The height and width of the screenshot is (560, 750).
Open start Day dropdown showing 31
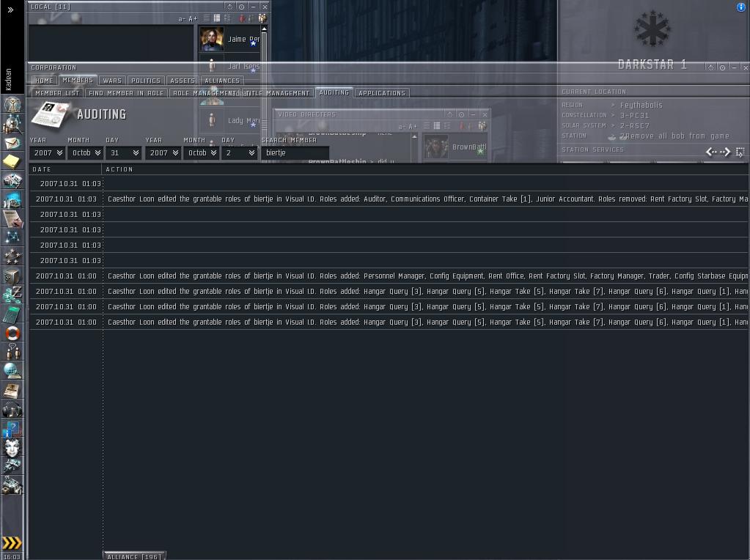point(124,153)
